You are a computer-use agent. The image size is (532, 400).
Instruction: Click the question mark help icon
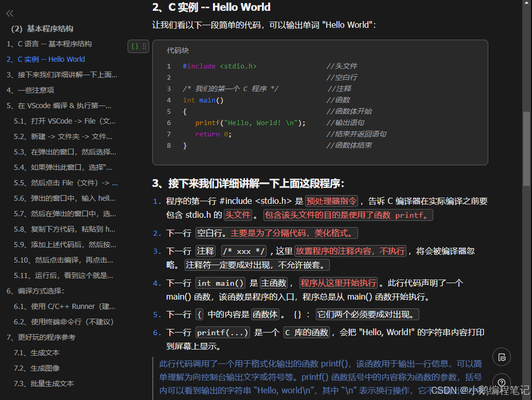[x=502, y=381]
